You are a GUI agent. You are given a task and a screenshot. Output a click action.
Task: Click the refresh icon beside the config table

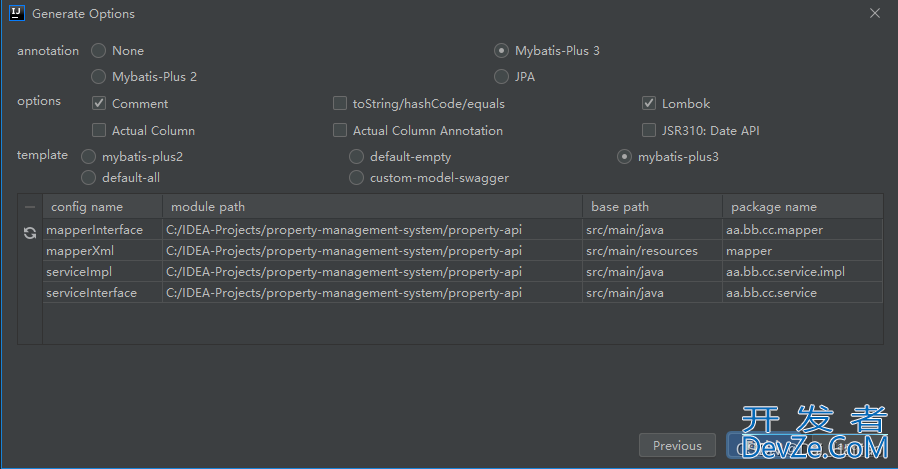point(30,233)
